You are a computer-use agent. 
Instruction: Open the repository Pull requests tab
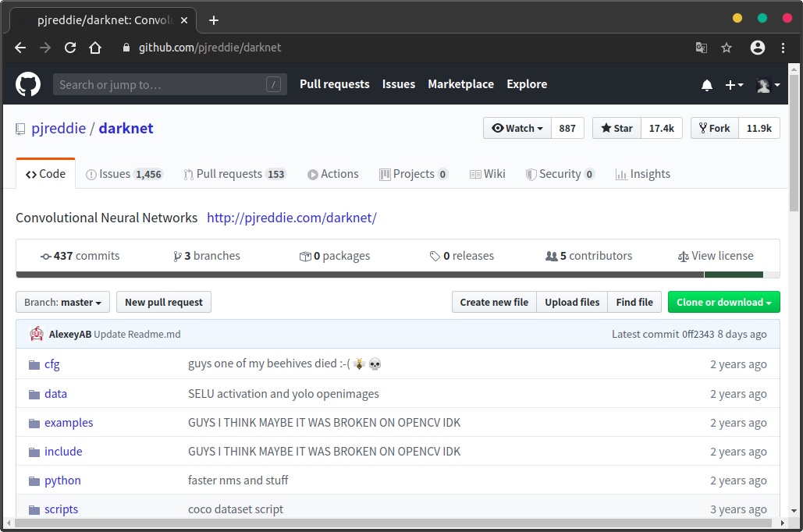(x=235, y=174)
